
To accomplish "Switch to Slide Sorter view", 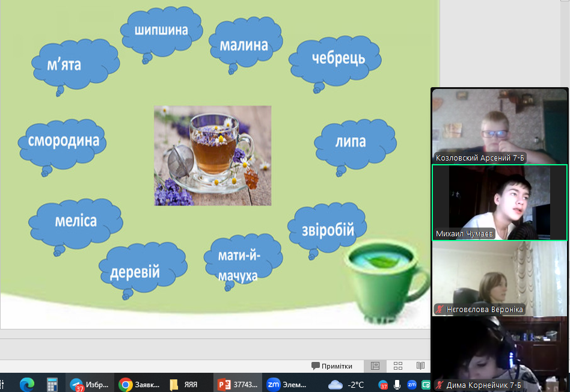I will 398,366.
